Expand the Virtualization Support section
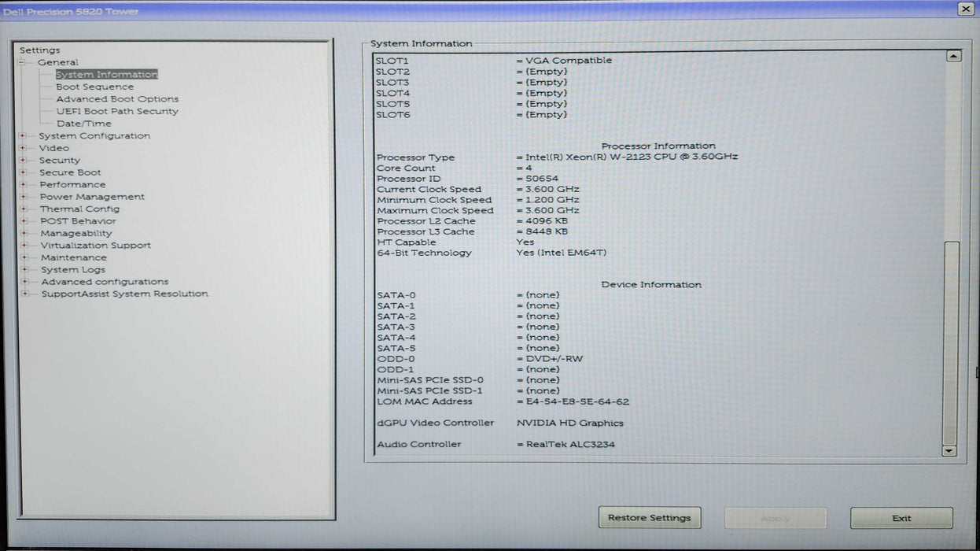The width and height of the screenshot is (980, 551). [24, 245]
